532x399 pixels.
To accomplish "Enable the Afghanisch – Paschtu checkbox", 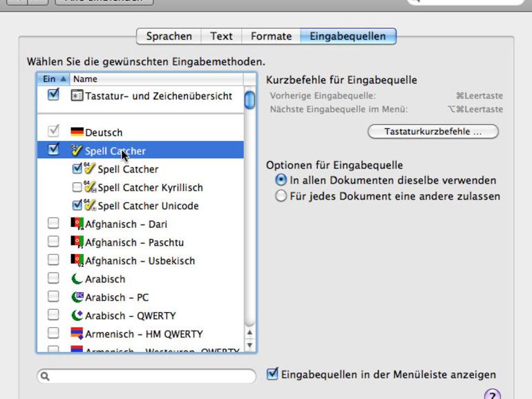I will coord(53,242).
